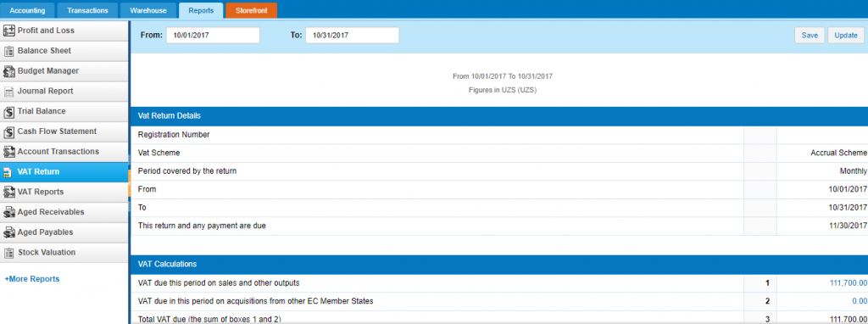Click the Account Transactions icon
The height and width of the screenshot is (324, 868).
(x=8, y=152)
